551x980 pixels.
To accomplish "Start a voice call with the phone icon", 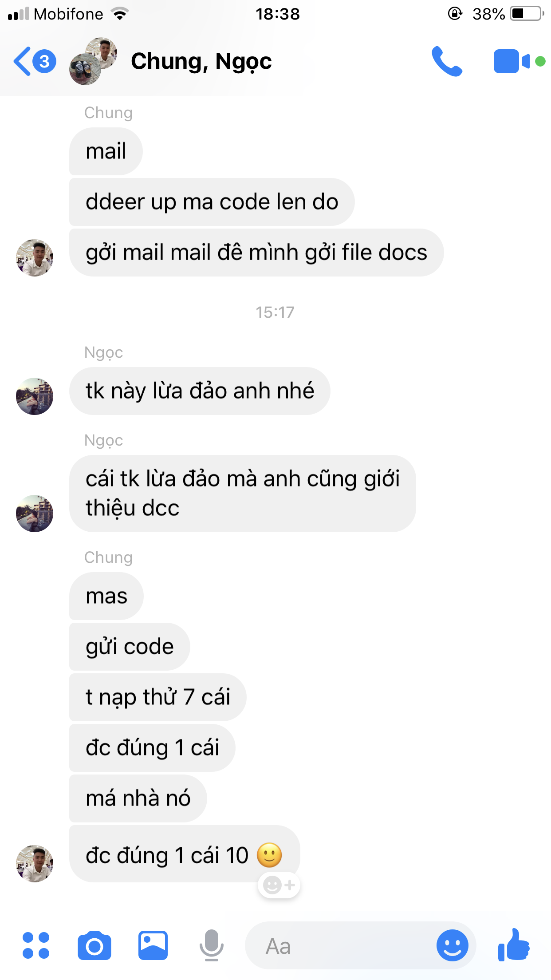I will pos(447,61).
